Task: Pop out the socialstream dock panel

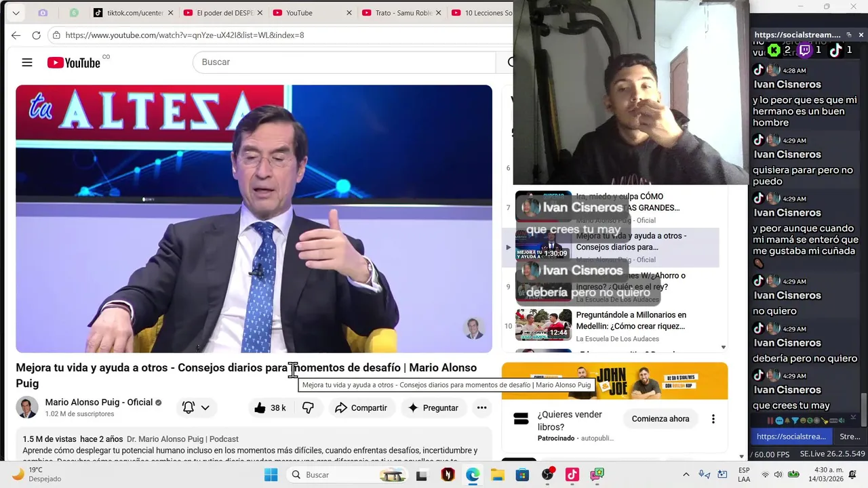Action: coord(848,35)
